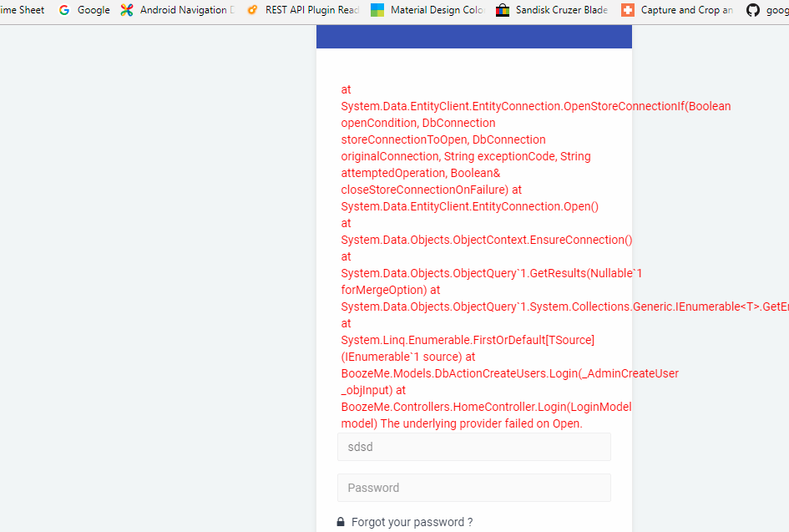The height and width of the screenshot is (532, 789).
Task: Click the Android Navigation pinwheel favicon
Action: [127, 10]
